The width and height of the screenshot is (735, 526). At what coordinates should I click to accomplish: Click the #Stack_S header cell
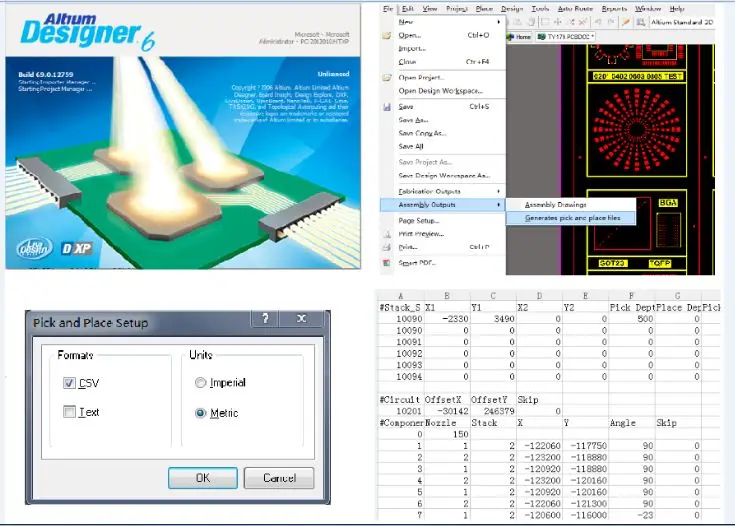pos(400,308)
